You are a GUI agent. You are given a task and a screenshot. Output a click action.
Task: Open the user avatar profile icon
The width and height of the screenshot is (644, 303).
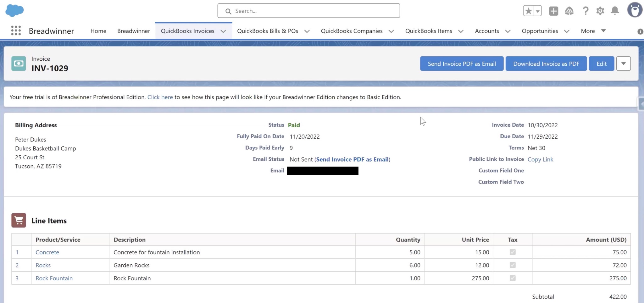pyautogui.click(x=634, y=10)
